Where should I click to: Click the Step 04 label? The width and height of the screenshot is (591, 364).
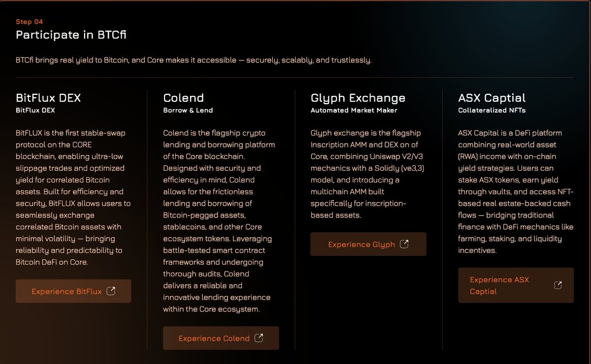pyautogui.click(x=30, y=22)
